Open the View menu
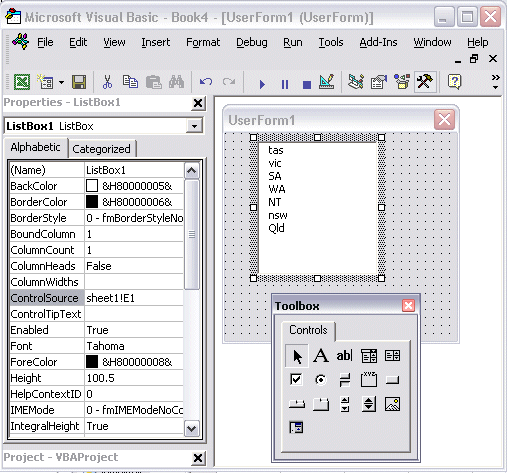507x473 pixels. tap(114, 42)
